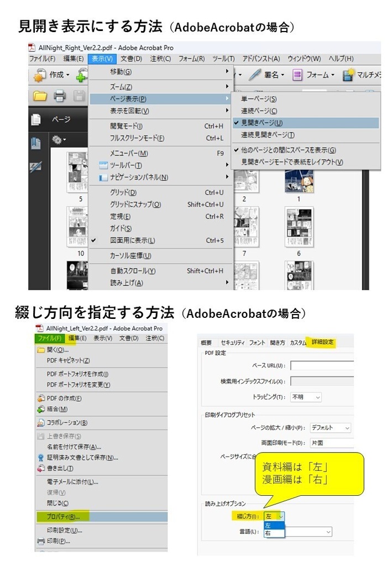392x566 pixels.
Task: Click the Multimedia (マルチメ) toolbar icon
Action: pos(348,75)
